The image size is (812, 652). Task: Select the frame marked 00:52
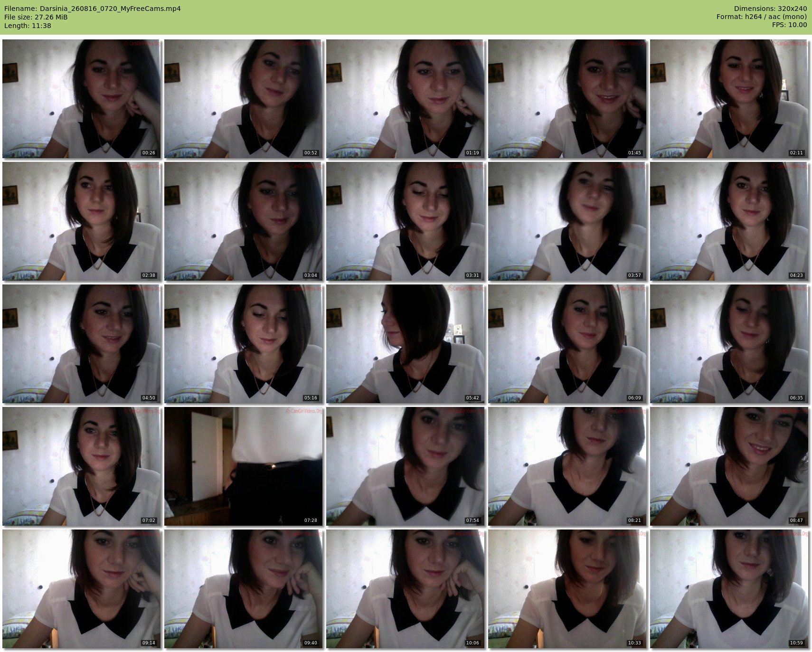coord(243,99)
